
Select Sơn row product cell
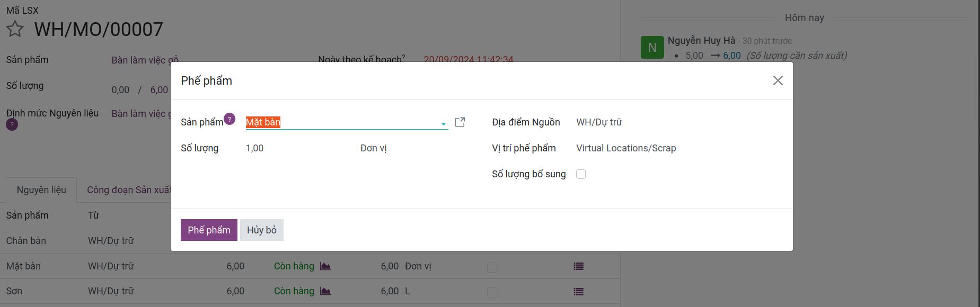(x=14, y=291)
